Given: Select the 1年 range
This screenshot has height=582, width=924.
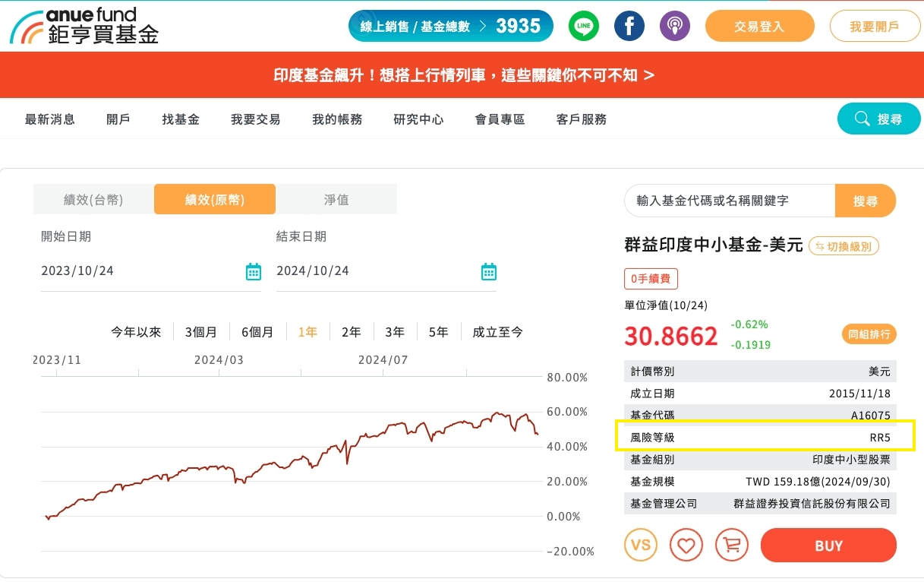Looking at the screenshot, I should point(307,332).
